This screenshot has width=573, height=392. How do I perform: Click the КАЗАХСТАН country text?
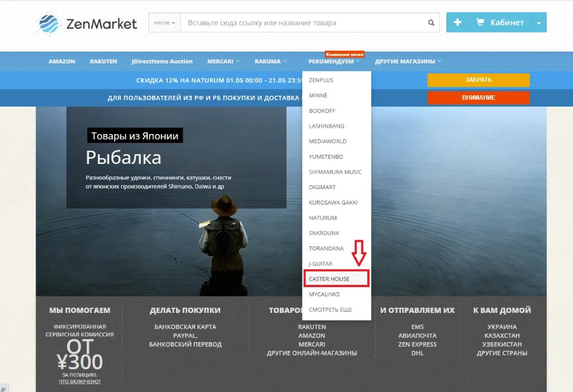tap(502, 336)
